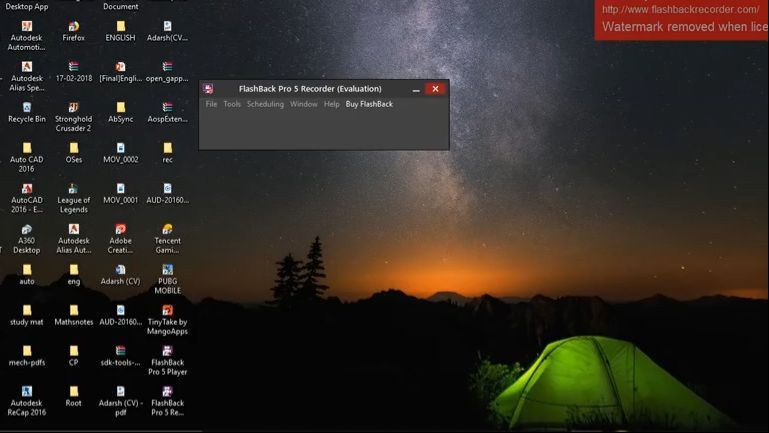Minimize the FlashBack Pro 5 Recorder window

point(416,89)
